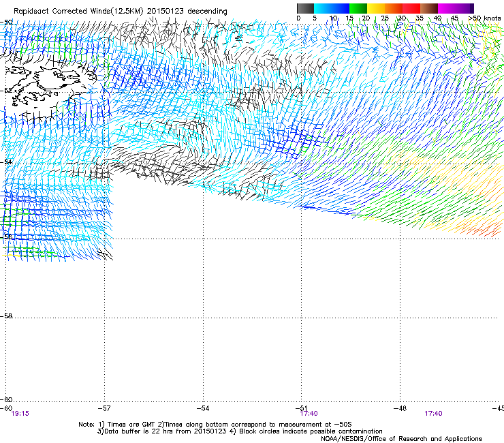Click the -52 latitude label
This screenshot has width=504, height=443.
pos(6,91)
